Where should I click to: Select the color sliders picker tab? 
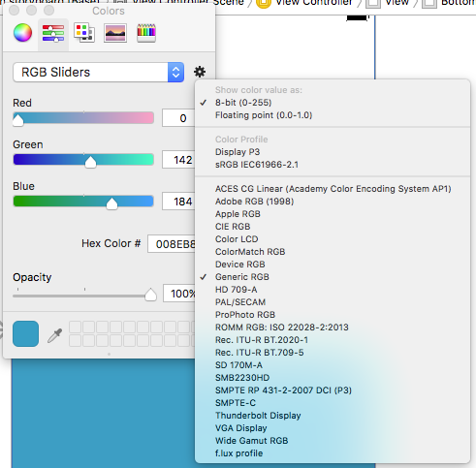click(53, 33)
